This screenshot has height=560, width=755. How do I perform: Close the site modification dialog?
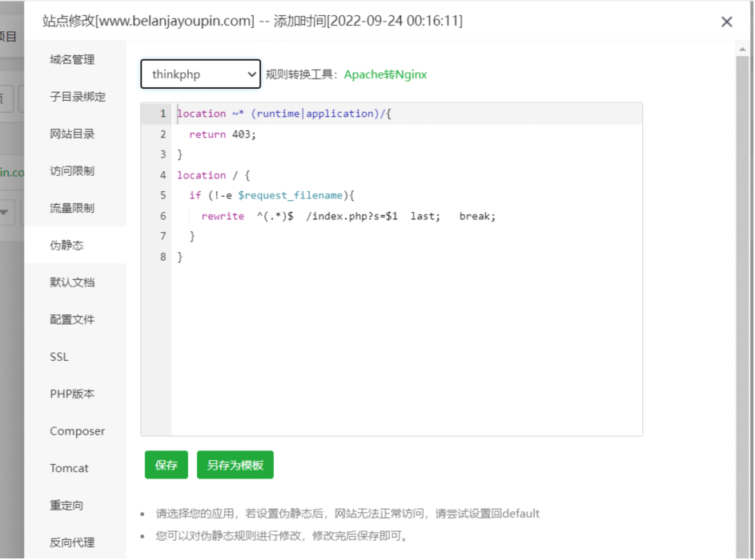[x=727, y=22]
